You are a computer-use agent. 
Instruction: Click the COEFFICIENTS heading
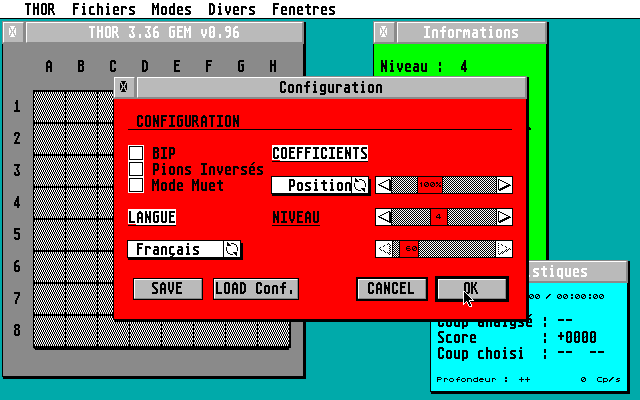pyautogui.click(x=320, y=153)
